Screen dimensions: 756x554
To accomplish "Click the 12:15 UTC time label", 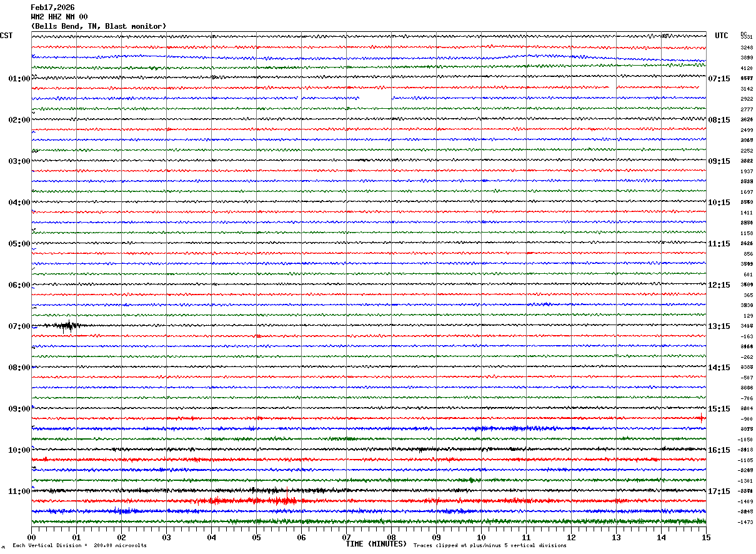I will [x=719, y=285].
